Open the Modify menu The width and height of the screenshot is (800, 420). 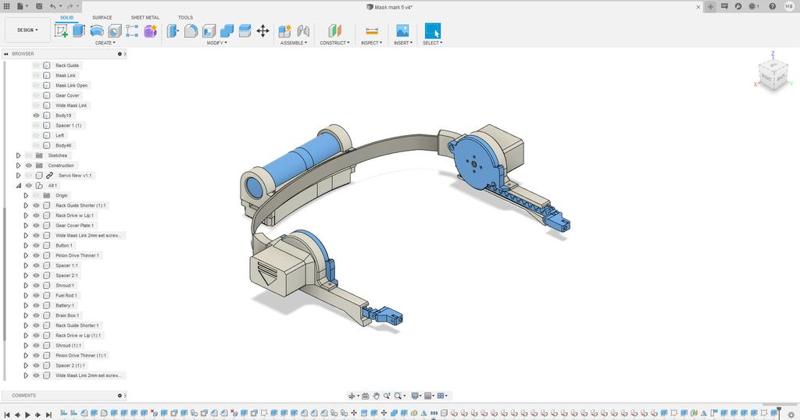(216, 43)
